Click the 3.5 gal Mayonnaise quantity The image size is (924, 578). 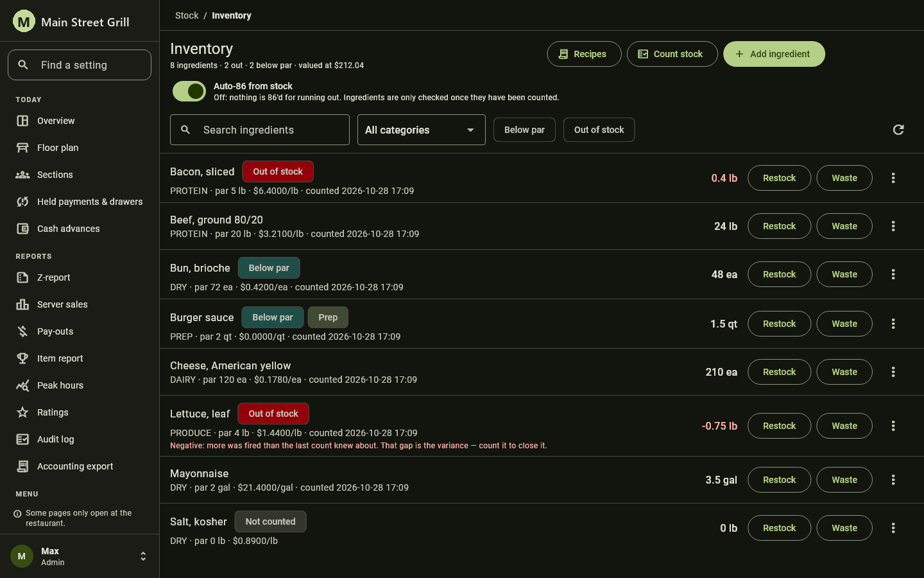pos(721,480)
